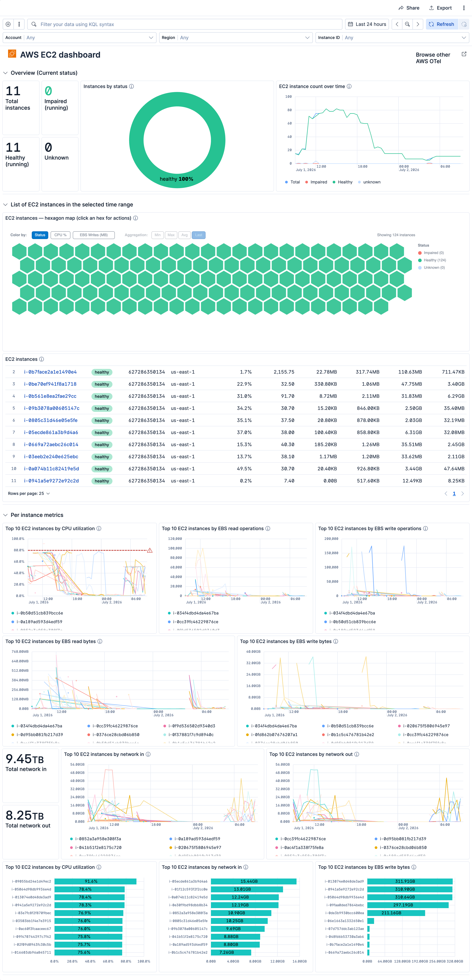The image size is (472, 980).
Task: Select Last aggregation
Action: pyautogui.click(x=199, y=235)
